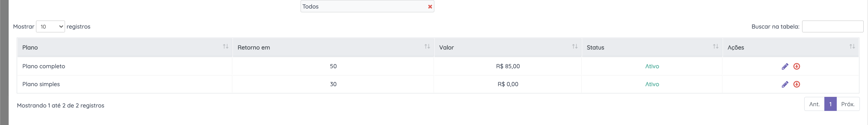Click red down-arrow icon for Plano completo

[x=797, y=67]
